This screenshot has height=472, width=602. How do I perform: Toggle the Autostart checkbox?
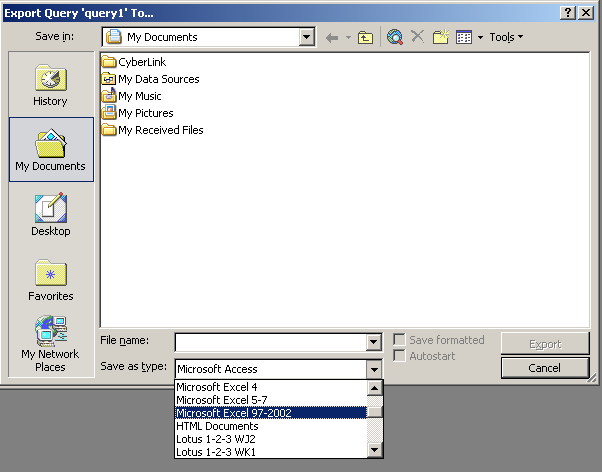(400, 355)
